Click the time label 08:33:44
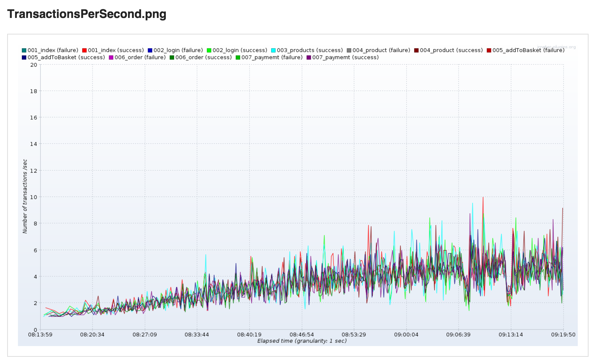Screen dimensions: 595x364 [x=197, y=335]
